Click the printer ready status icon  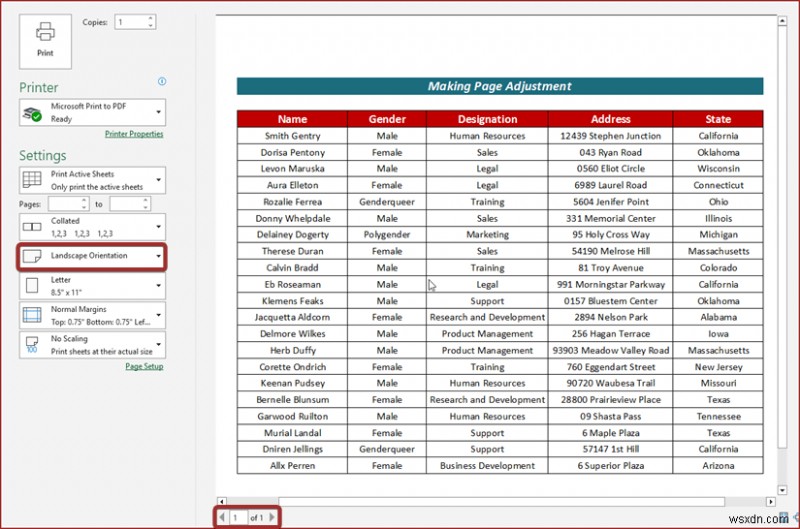33,114
